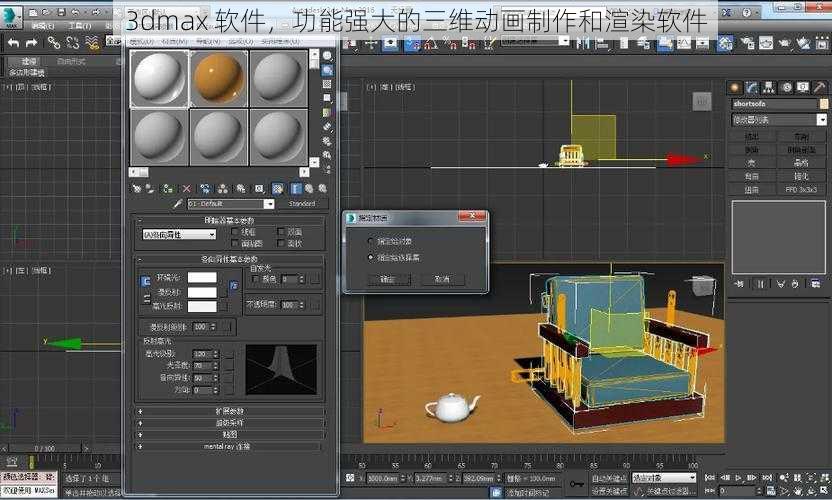Expand the 贴图 rollout

point(230,434)
